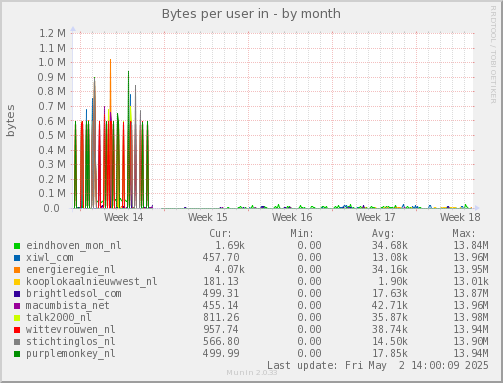Click wittevrouwen_nl current value 957.74
This screenshot has width=503, height=383.
point(221,330)
